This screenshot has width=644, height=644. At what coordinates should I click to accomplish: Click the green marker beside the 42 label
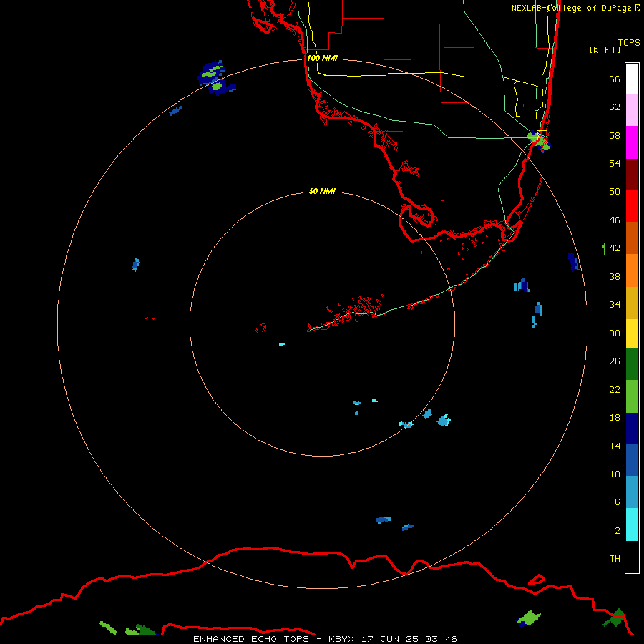click(x=604, y=248)
